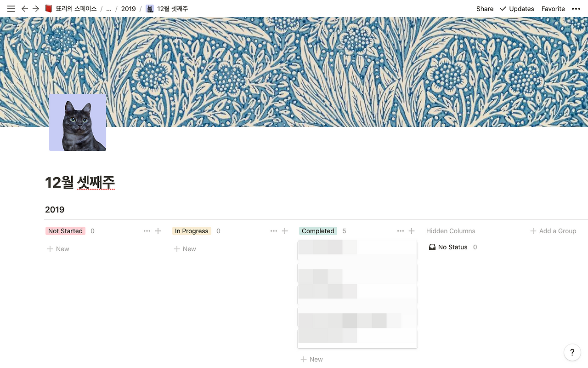Open 또리의 스페이스 breadcrumb
The height and width of the screenshot is (368, 588).
(76, 9)
